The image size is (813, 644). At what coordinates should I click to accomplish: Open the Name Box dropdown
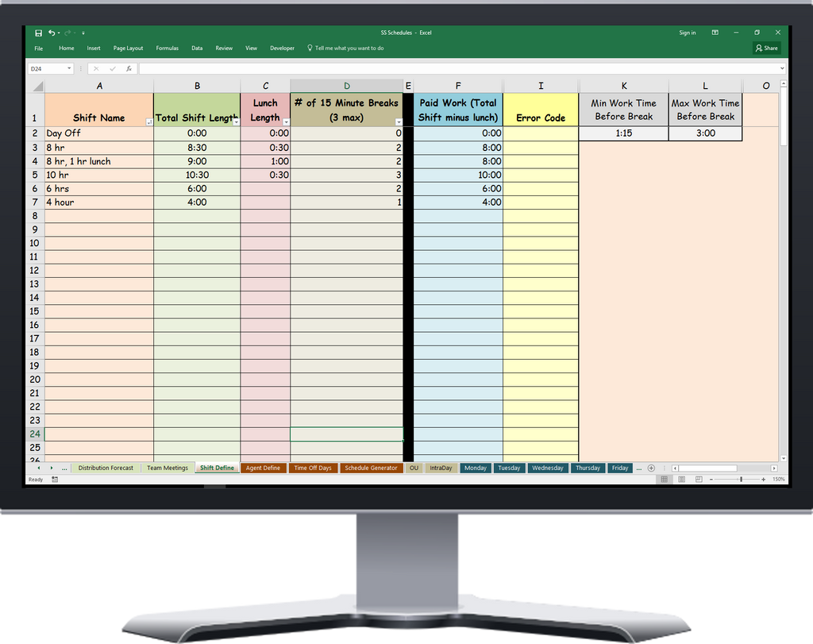[x=68, y=68]
